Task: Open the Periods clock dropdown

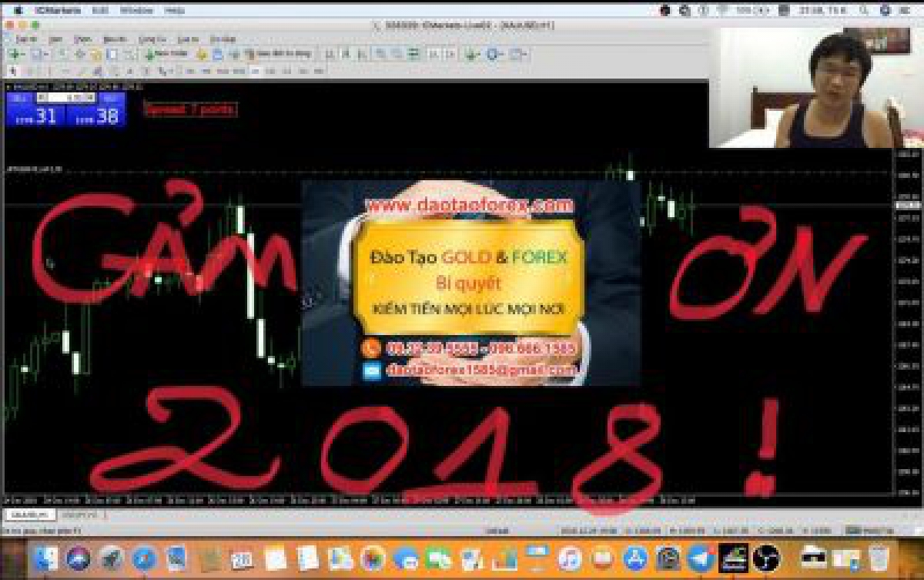Action: [495, 54]
